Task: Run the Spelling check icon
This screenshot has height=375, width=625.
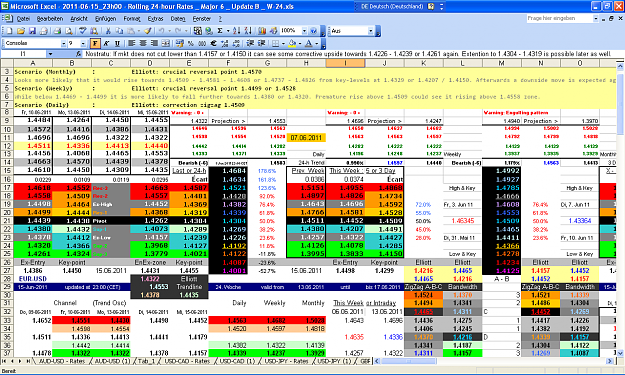Action: 83,31
